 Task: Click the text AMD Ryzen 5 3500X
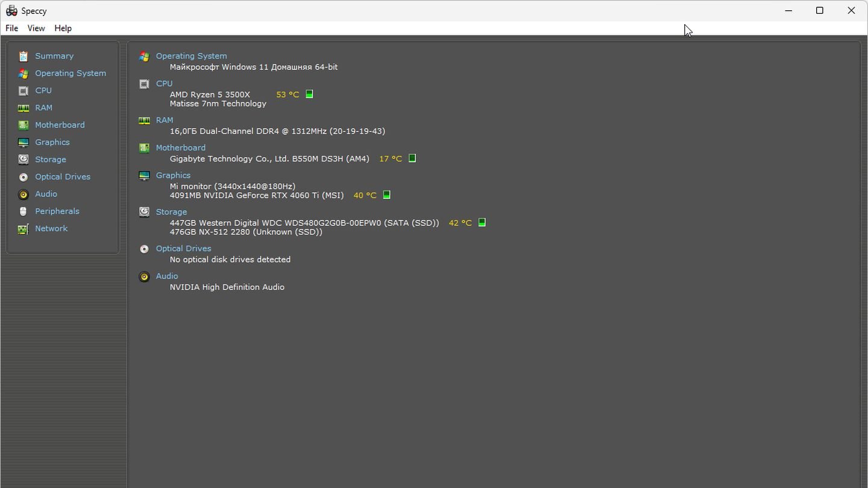point(210,95)
